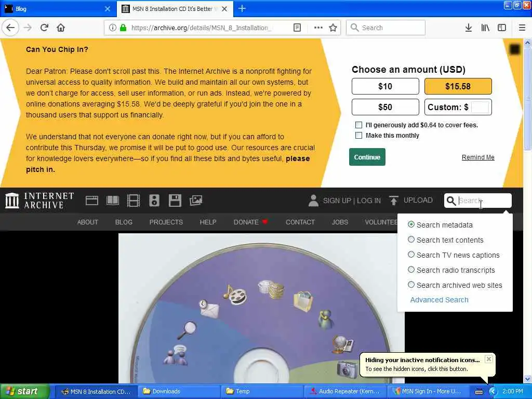Open the JOBS menu item
The width and height of the screenshot is (532, 399).
[340, 222]
